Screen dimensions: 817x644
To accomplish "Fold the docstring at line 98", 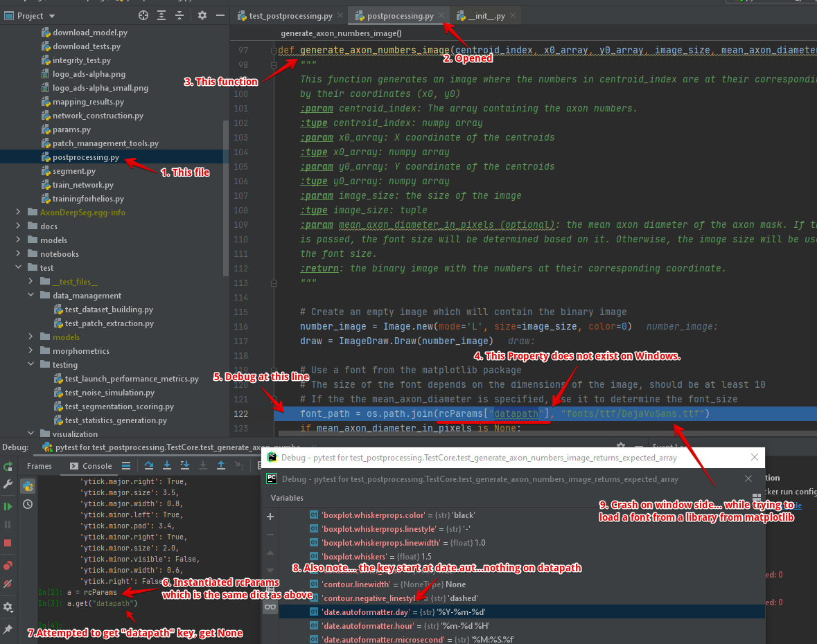I will [x=274, y=65].
